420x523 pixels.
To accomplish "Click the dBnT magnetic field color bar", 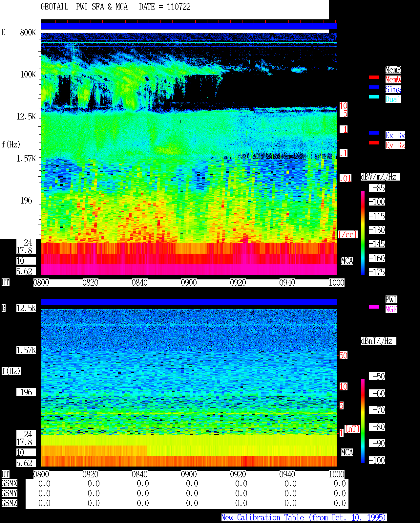I will [363, 421].
